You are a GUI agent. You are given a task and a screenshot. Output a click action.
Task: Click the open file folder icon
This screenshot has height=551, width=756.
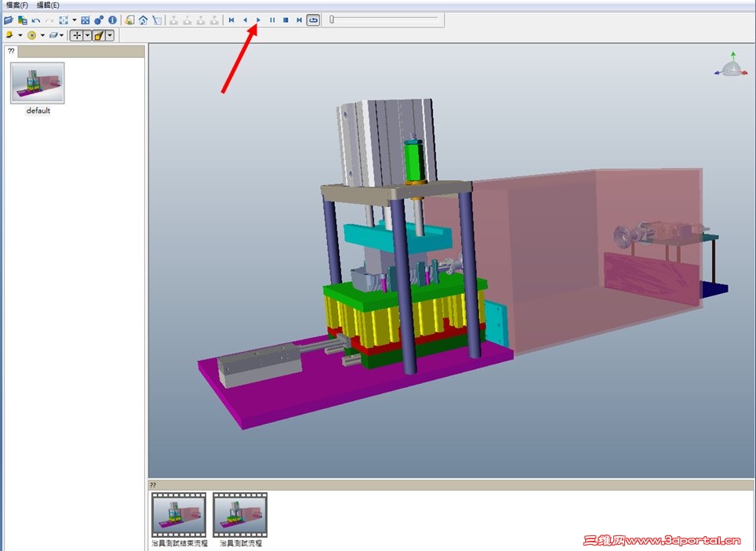[8, 20]
